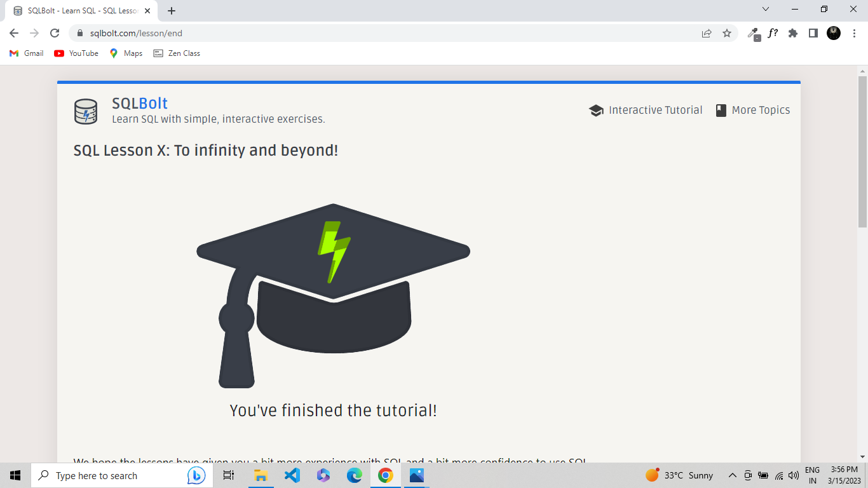
Task: Switch to Google Chrome in taskbar
Action: click(385, 475)
